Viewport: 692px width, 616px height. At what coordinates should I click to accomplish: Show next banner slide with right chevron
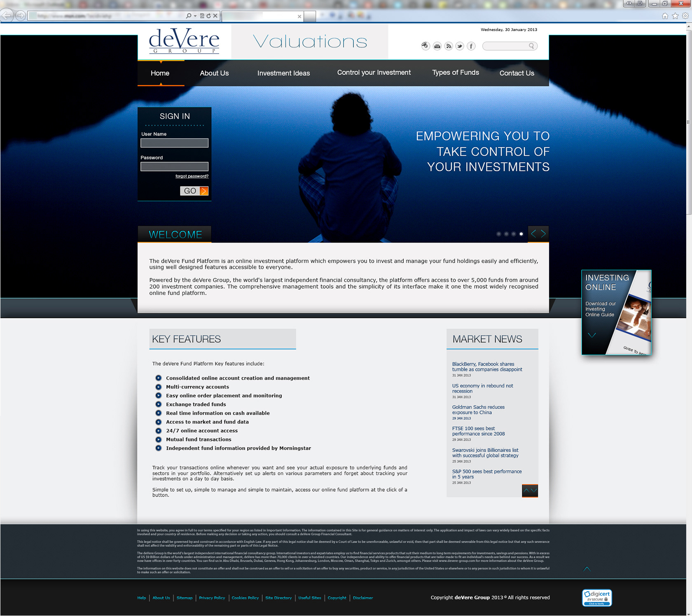(544, 234)
